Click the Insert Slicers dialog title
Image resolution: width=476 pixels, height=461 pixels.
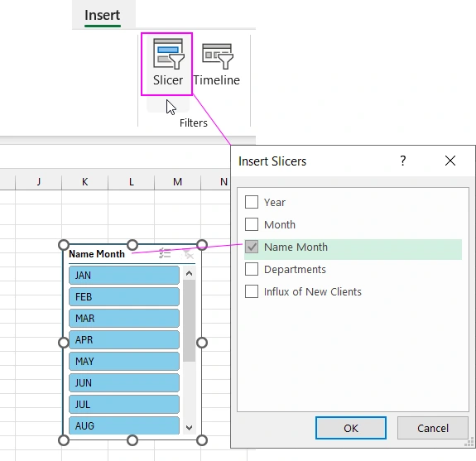click(272, 161)
